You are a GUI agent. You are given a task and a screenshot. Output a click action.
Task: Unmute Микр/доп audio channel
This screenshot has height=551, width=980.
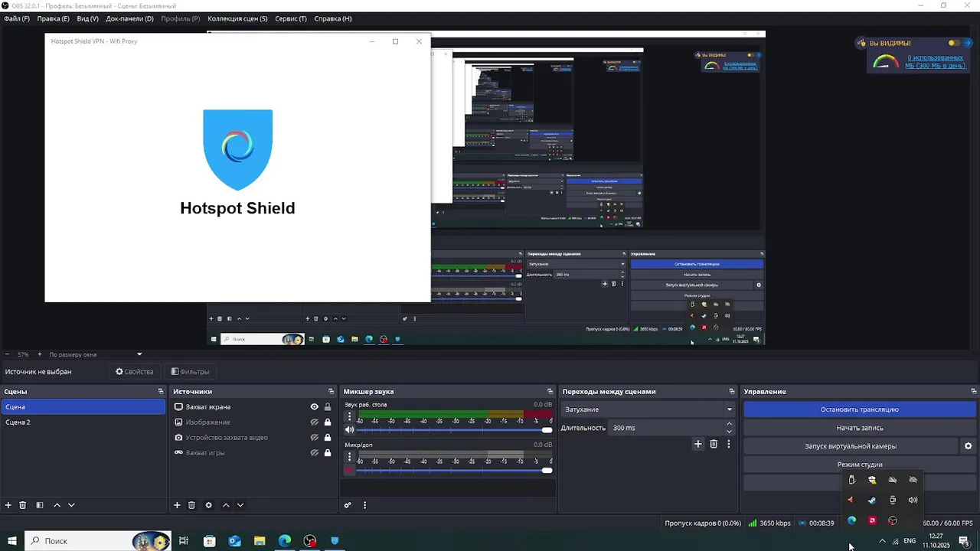point(350,470)
